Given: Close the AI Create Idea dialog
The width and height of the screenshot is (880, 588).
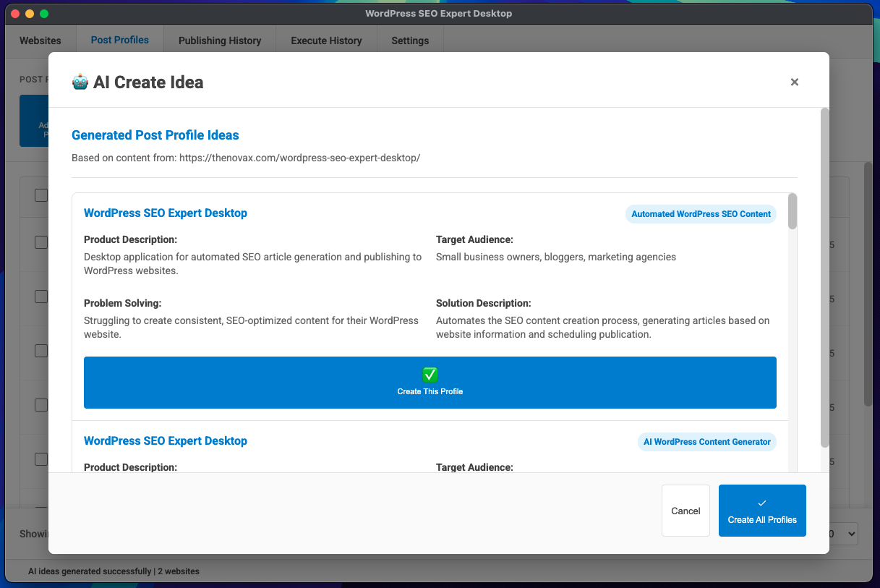Looking at the screenshot, I should pos(794,82).
